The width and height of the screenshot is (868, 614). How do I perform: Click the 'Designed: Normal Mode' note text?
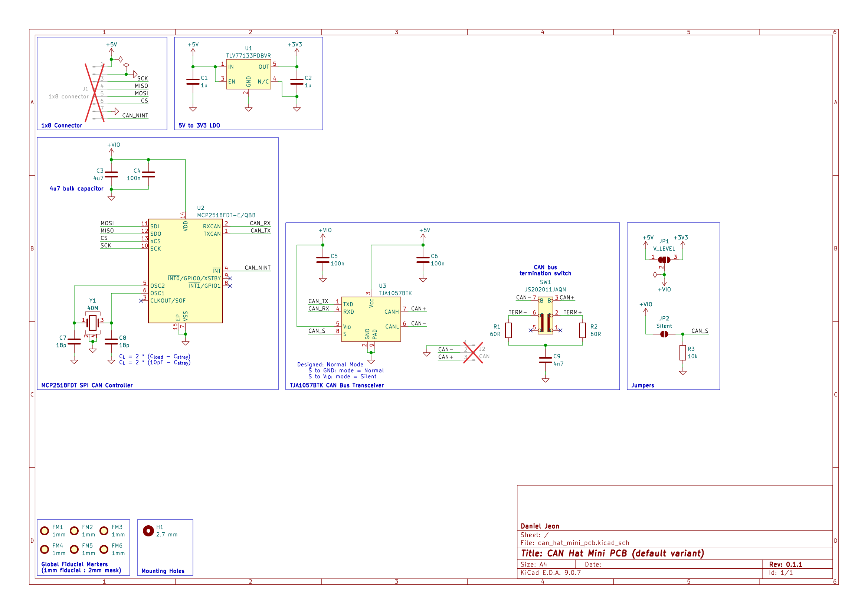[x=330, y=365]
